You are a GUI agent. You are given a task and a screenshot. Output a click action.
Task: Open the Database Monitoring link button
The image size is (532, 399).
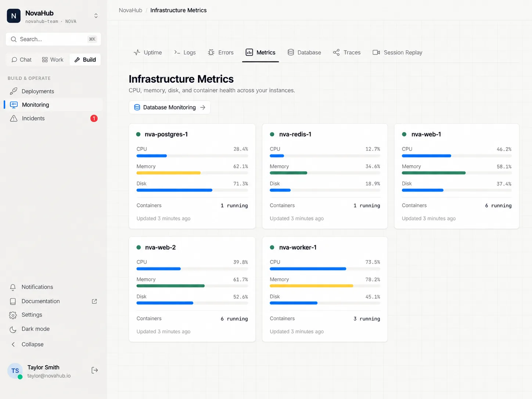[169, 107]
